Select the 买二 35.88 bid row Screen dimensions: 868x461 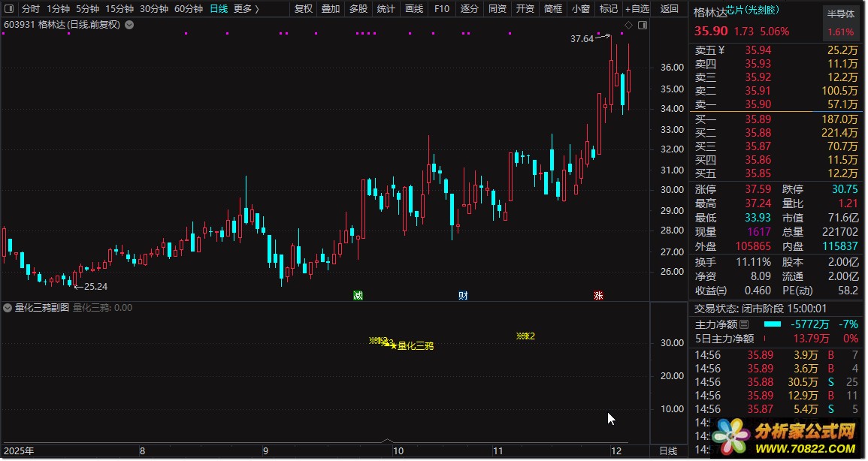[776, 133]
